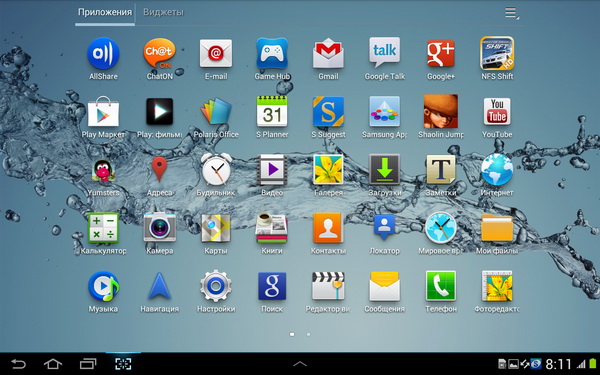Take a screenshot with capture button
The width and height of the screenshot is (600, 375).
tap(123, 364)
